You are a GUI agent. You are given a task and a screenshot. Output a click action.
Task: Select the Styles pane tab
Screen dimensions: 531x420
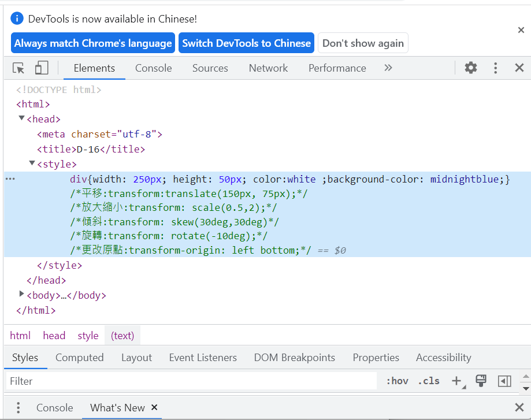[x=25, y=358]
